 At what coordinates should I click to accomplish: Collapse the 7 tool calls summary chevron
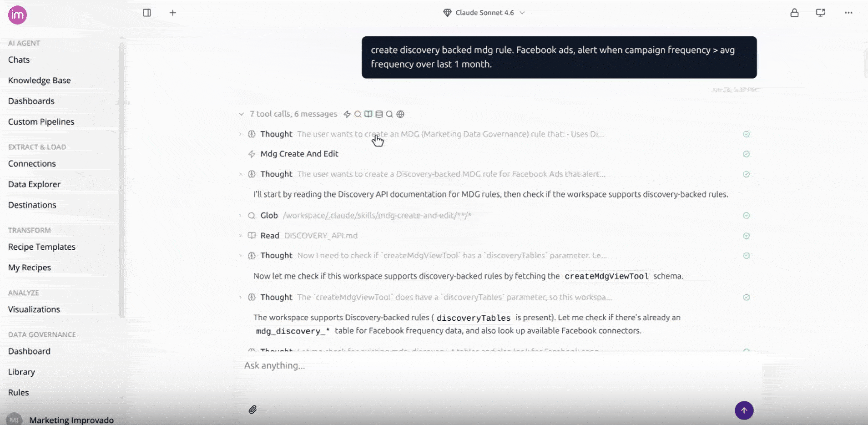241,114
